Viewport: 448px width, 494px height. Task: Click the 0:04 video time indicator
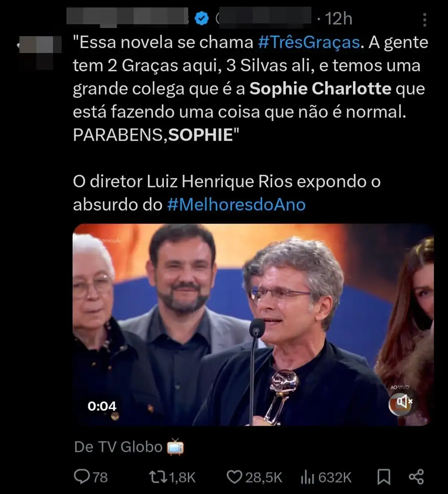102,406
